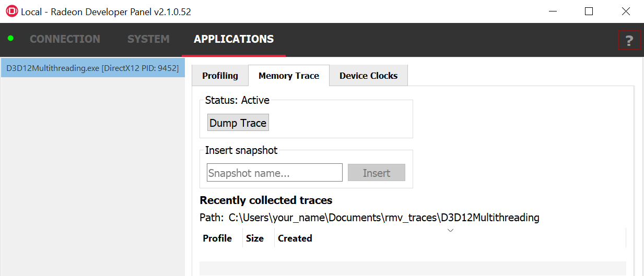644x276 pixels.
Task: Click the sort chevron above the trace table
Action: click(x=450, y=230)
